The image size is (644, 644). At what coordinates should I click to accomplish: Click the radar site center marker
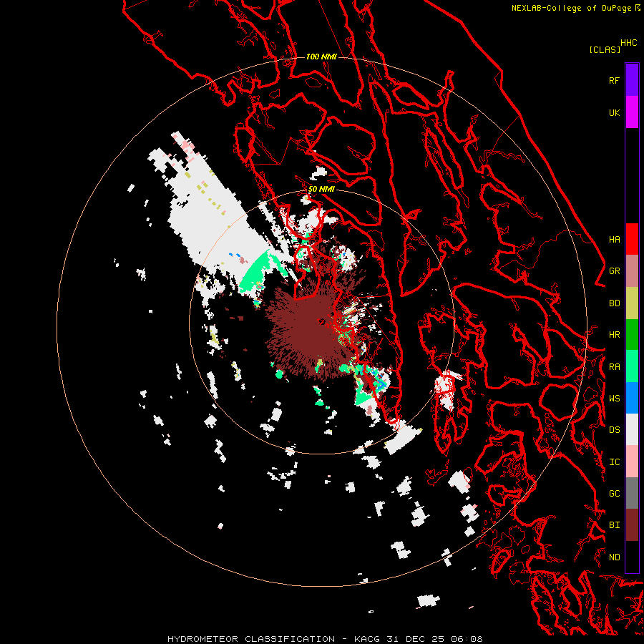(x=321, y=321)
